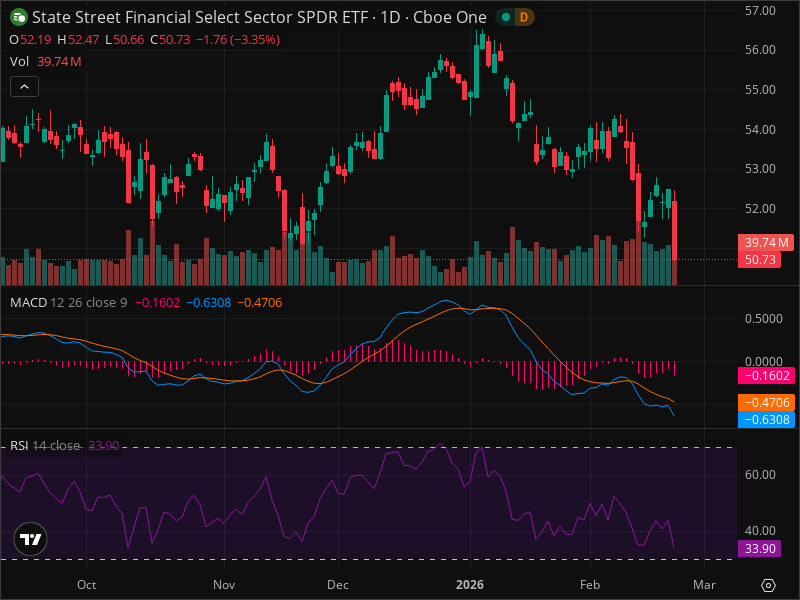Click the orange -0.4706 MACD legend value
The width and height of the screenshot is (800, 600).
click(x=260, y=303)
